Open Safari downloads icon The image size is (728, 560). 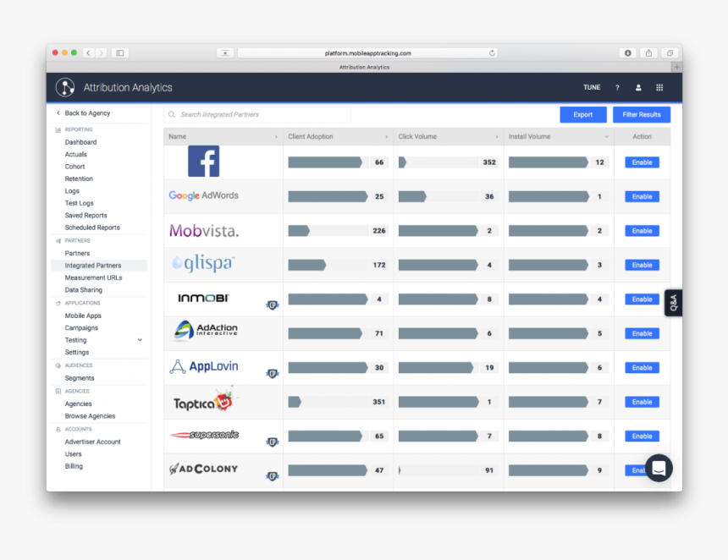tap(628, 53)
